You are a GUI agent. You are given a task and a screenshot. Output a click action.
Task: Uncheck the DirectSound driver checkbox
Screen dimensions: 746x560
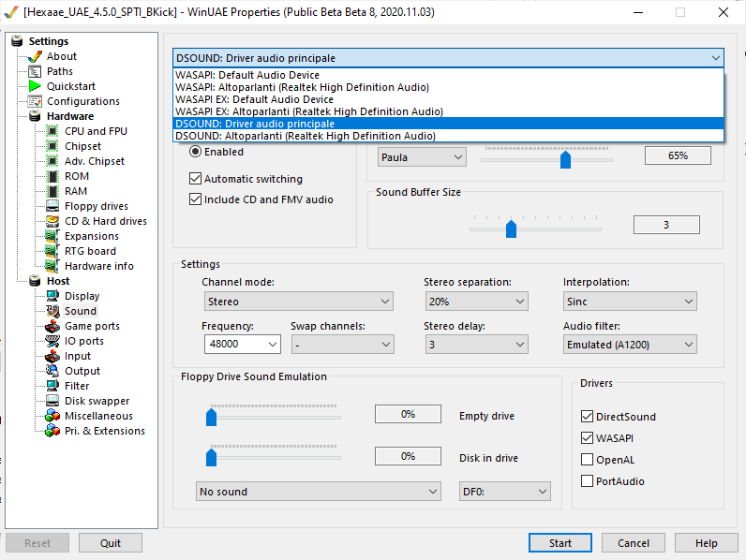point(587,417)
